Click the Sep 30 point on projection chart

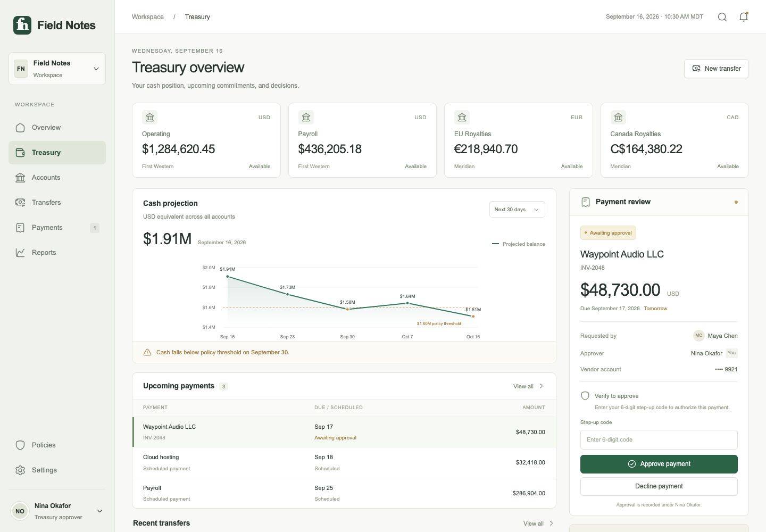click(x=347, y=309)
